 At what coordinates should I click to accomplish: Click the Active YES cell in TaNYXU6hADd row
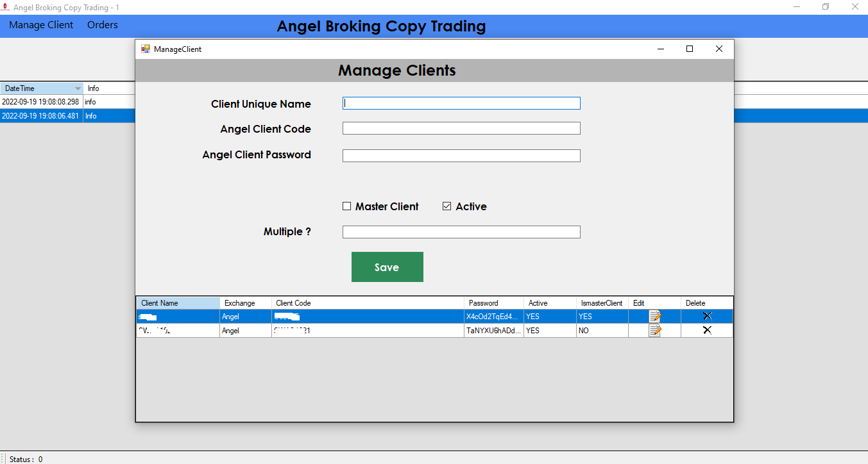549,331
